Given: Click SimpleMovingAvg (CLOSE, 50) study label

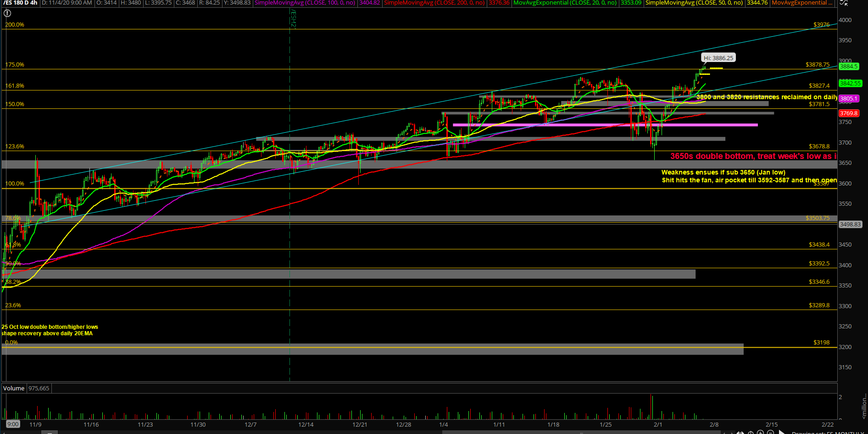Looking at the screenshot, I should pos(694,3).
